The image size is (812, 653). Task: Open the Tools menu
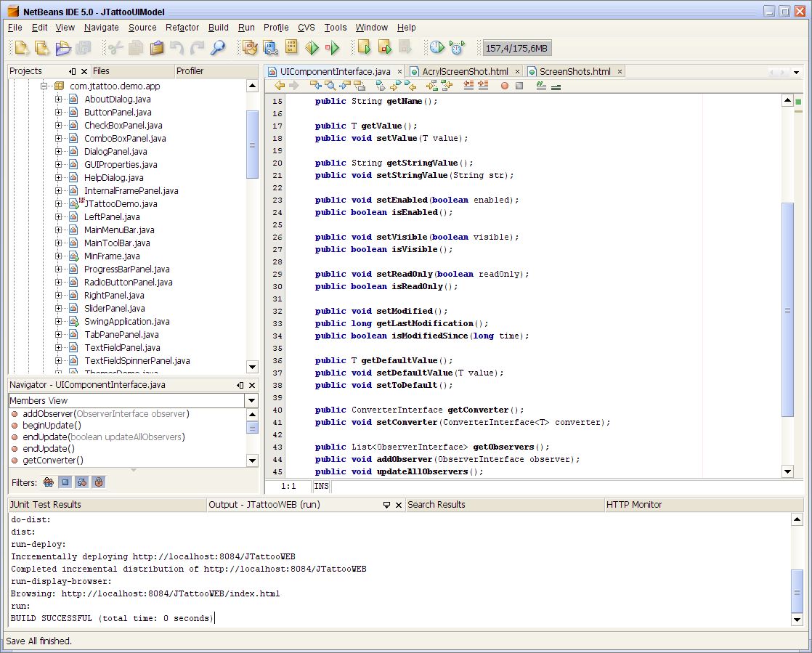coord(335,28)
